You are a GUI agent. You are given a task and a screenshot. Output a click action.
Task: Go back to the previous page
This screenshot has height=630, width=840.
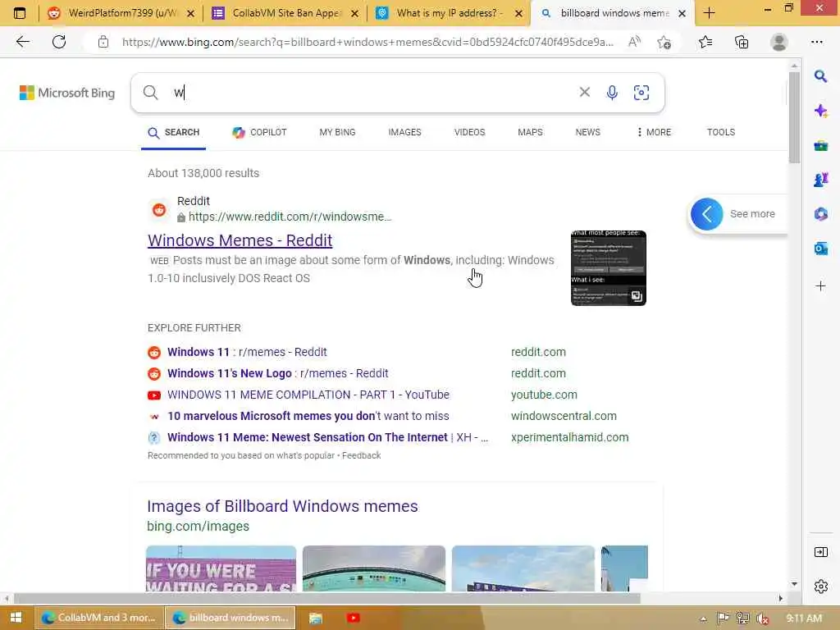coord(22,42)
